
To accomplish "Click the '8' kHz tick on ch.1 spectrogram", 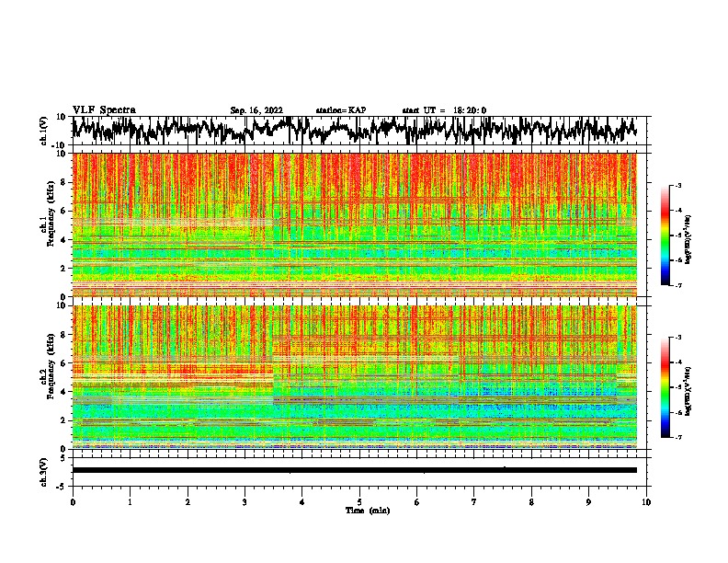I will pos(63,182).
